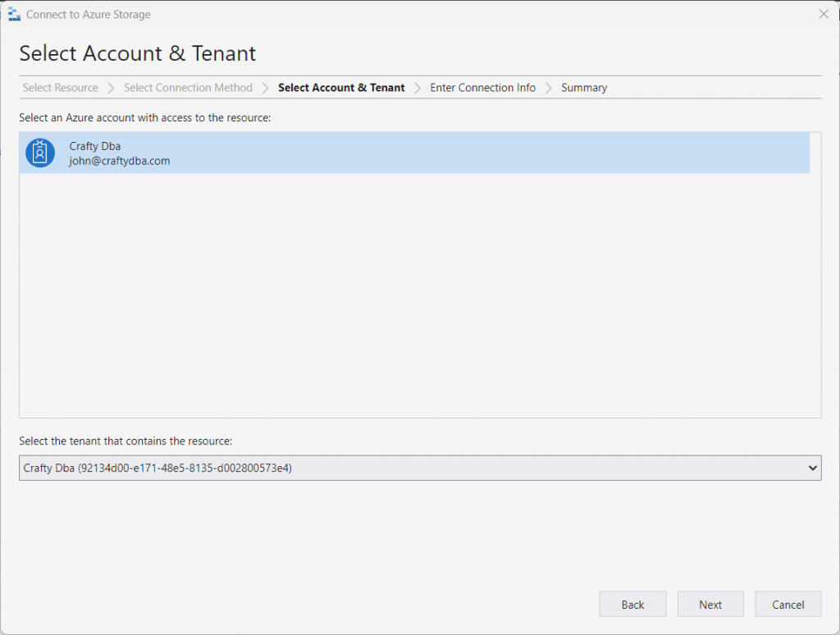This screenshot has height=635, width=840.
Task: Click the chevron after Select Connection Method
Action: pyautogui.click(x=266, y=88)
